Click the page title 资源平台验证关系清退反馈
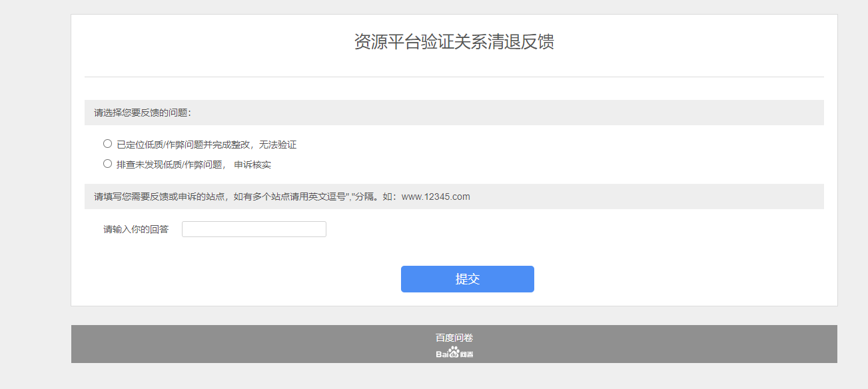Viewport: 868px width, 389px height. pos(454,42)
